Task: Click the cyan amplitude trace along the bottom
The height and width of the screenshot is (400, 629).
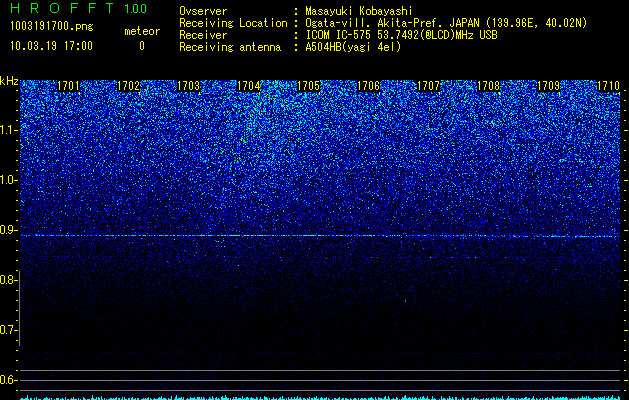Action: 320,397
